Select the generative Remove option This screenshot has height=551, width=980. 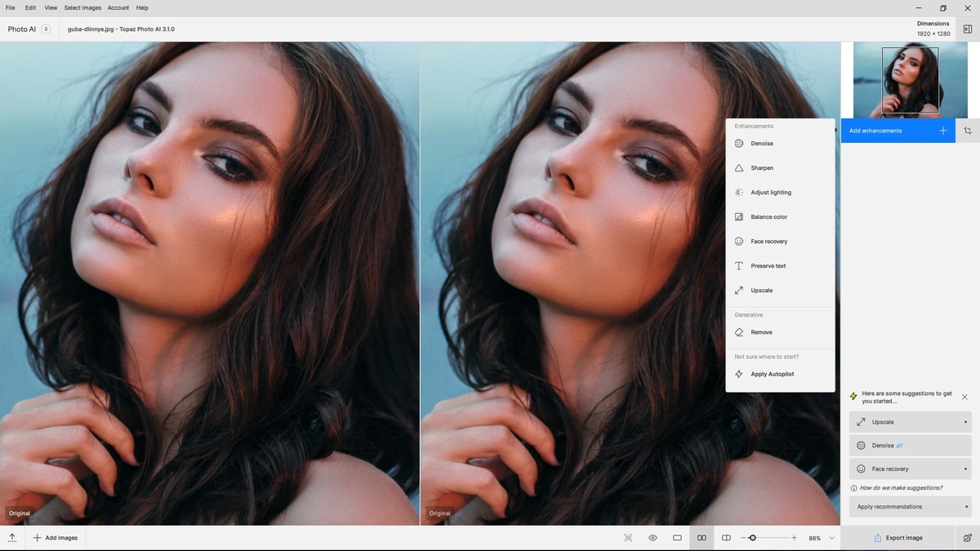pos(780,332)
